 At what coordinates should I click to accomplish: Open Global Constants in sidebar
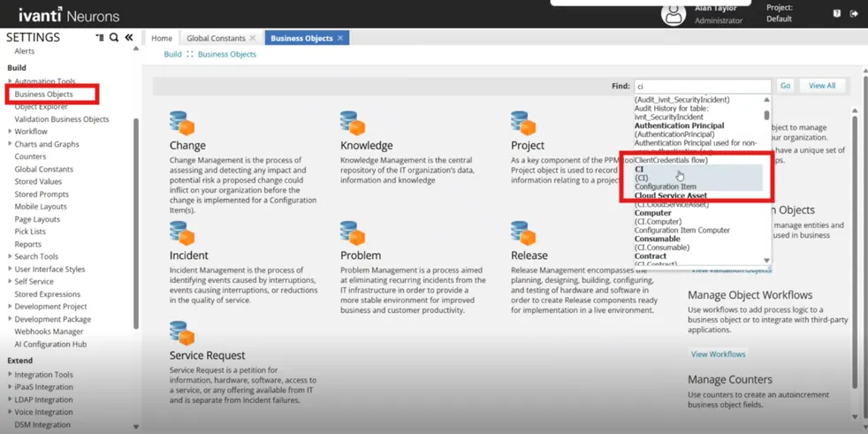pos(43,169)
